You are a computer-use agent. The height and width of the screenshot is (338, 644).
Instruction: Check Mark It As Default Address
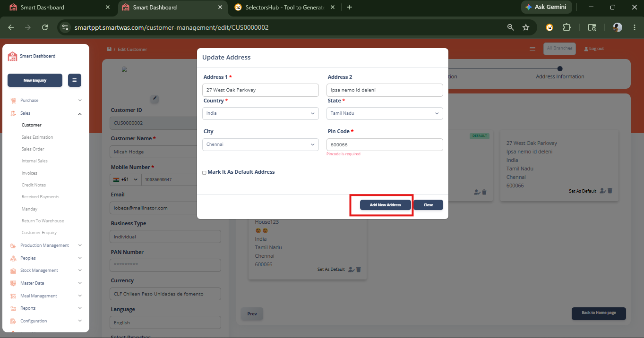[204, 173]
